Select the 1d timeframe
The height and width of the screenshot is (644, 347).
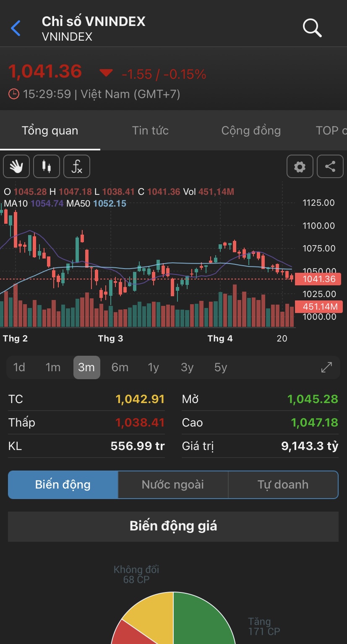19,367
